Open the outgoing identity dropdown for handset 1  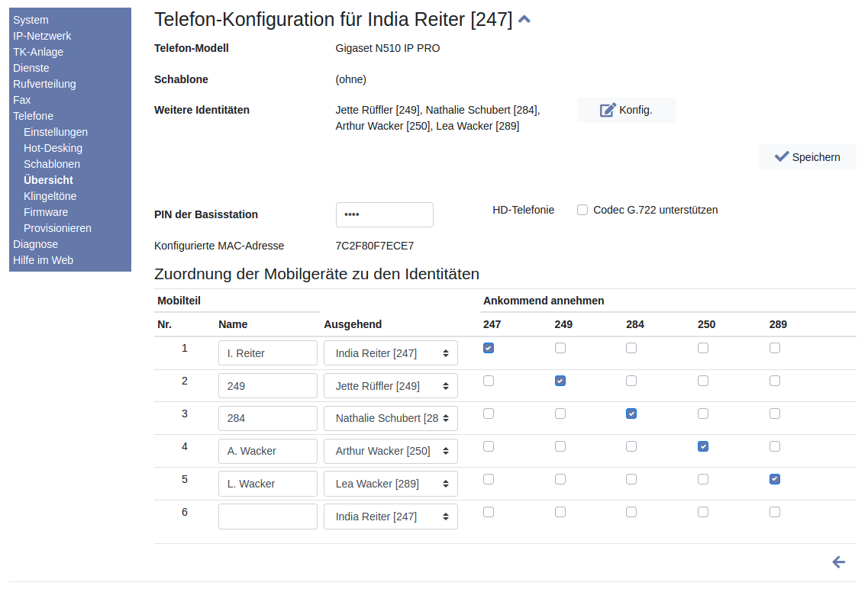pyautogui.click(x=390, y=353)
